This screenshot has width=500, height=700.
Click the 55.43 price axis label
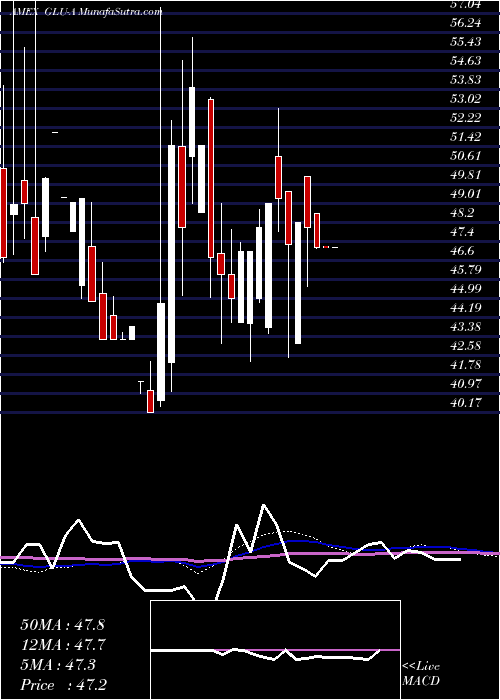coord(465,42)
